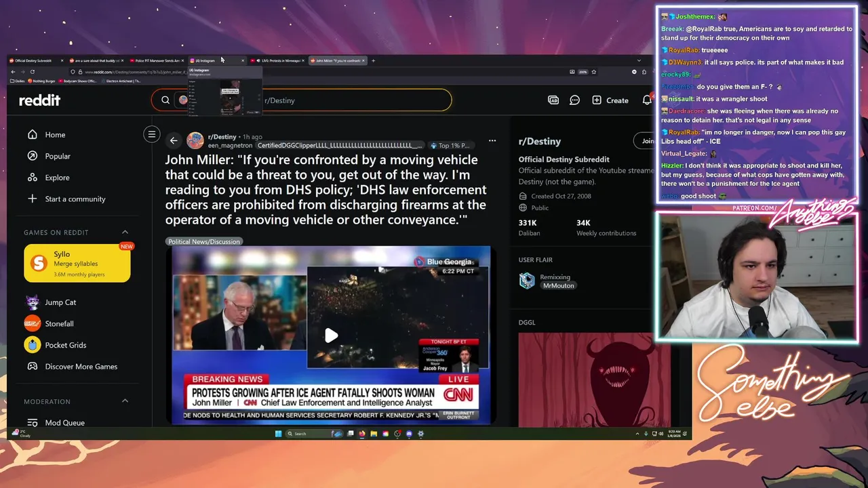Click the back arrow on the post
The image size is (868, 488).
tap(174, 140)
